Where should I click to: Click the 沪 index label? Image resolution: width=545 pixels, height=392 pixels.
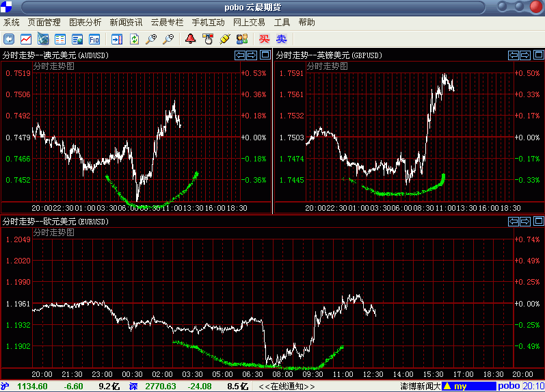click(x=5, y=387)
